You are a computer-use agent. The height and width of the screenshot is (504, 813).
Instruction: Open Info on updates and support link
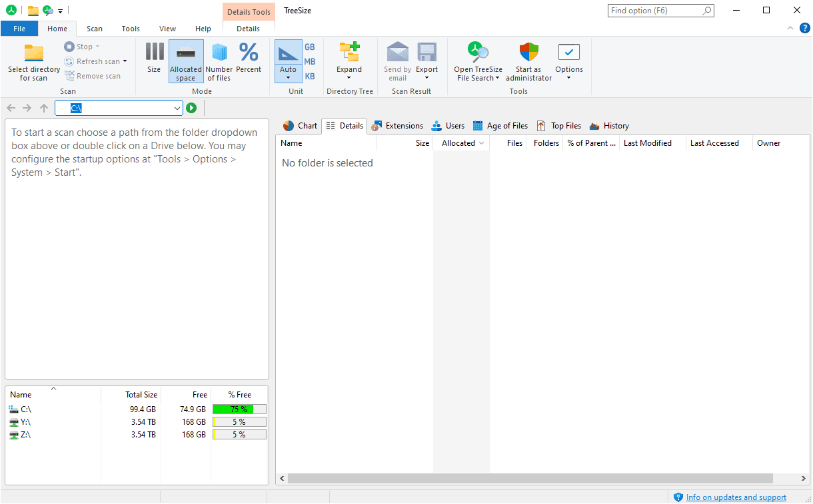pyautogui.click(x=736, y=497)
